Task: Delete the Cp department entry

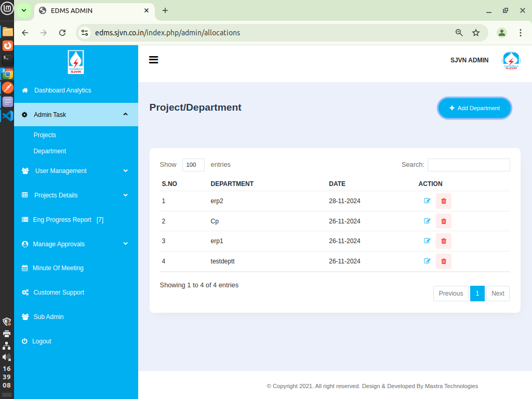Action: coord(443,221)
